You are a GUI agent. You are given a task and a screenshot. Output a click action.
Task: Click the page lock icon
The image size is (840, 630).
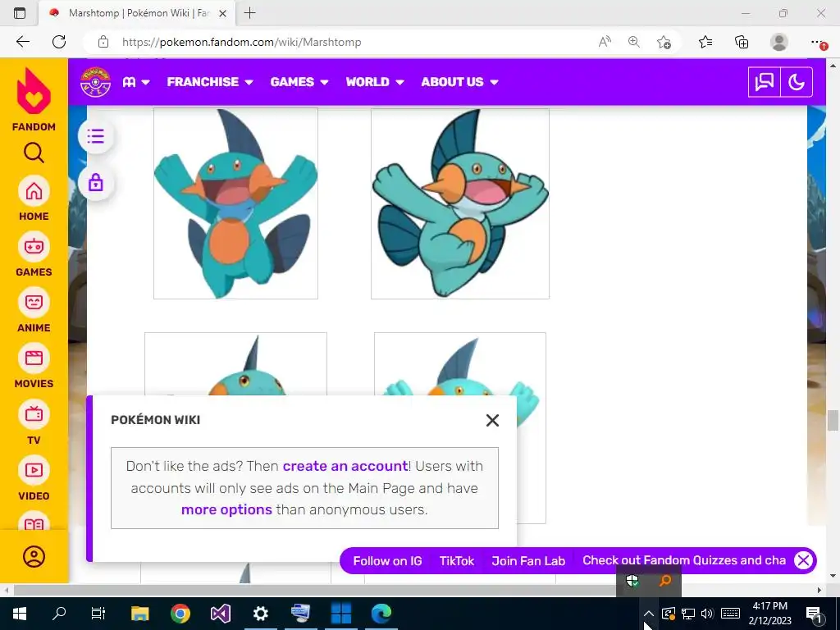tap(95, 183)
